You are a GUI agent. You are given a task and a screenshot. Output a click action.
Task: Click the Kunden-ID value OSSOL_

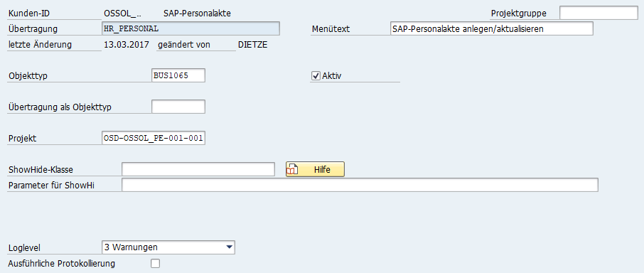(123, 13)
